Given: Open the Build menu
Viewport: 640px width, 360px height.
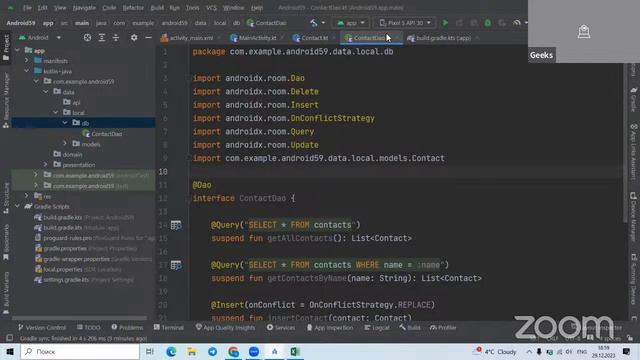Looking at the screenshot, I should [157, 8].
